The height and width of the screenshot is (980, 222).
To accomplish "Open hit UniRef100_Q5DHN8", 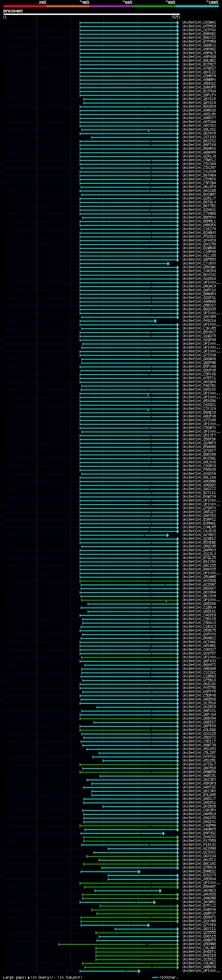I will (x=199, y=944).
